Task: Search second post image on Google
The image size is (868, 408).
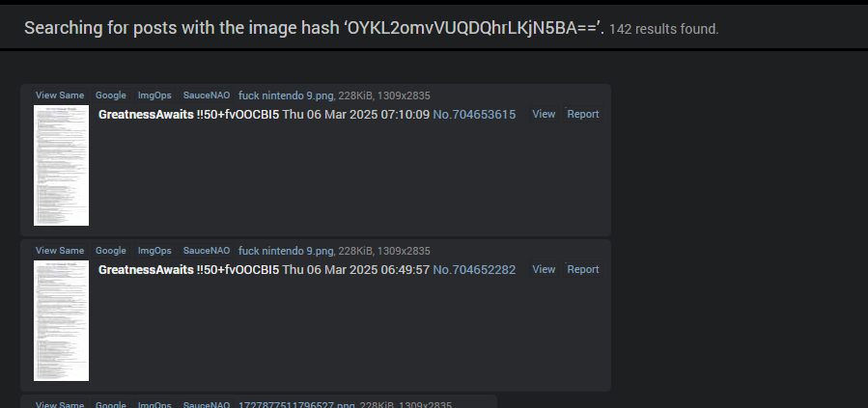Action: [x=111, y=251]
